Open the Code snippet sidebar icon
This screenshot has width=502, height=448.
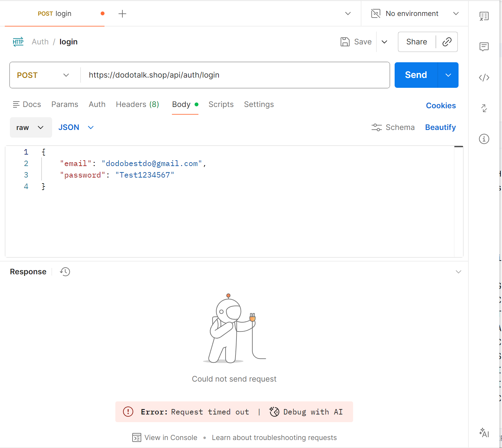(484, 78)
